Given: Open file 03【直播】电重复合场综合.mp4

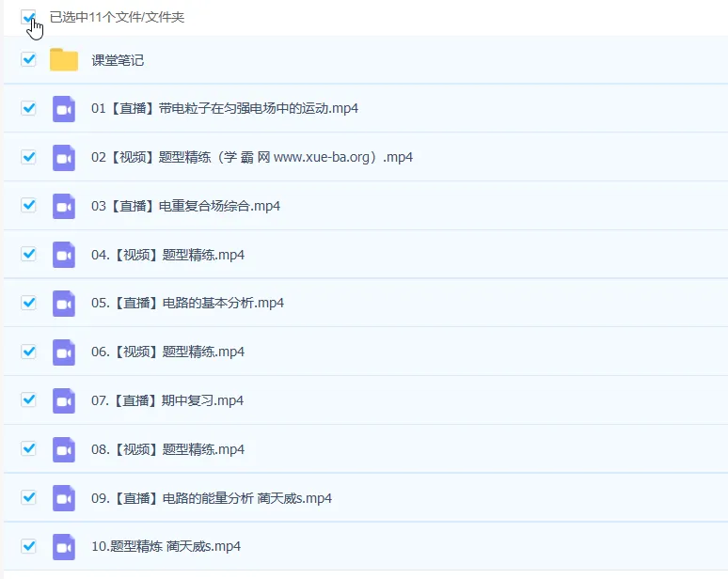Looking at the screenshot, I should (185, 206).
